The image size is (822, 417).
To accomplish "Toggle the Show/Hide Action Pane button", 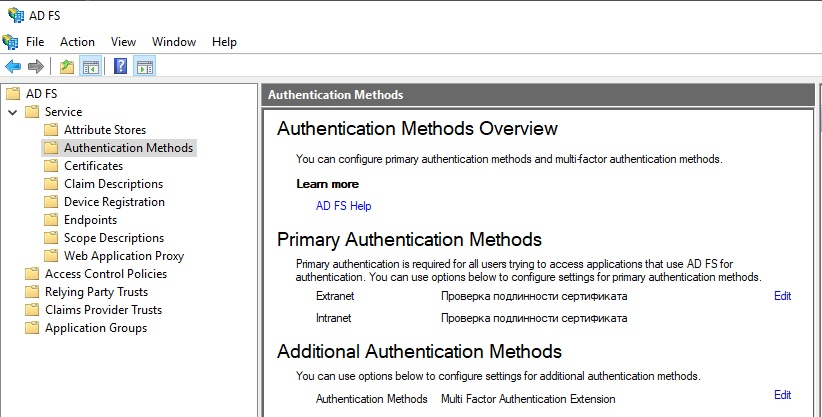I will (144, 67).
